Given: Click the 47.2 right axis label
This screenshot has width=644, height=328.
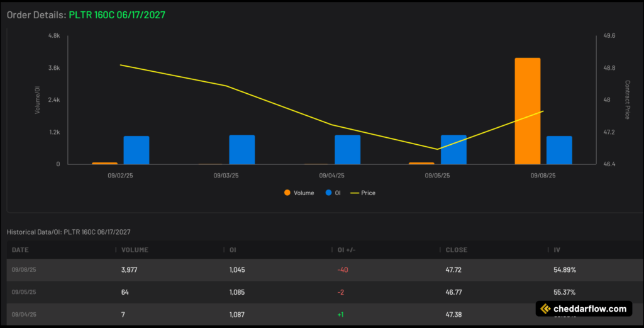Looking at the screenshot, I should [x=609, y=132].
